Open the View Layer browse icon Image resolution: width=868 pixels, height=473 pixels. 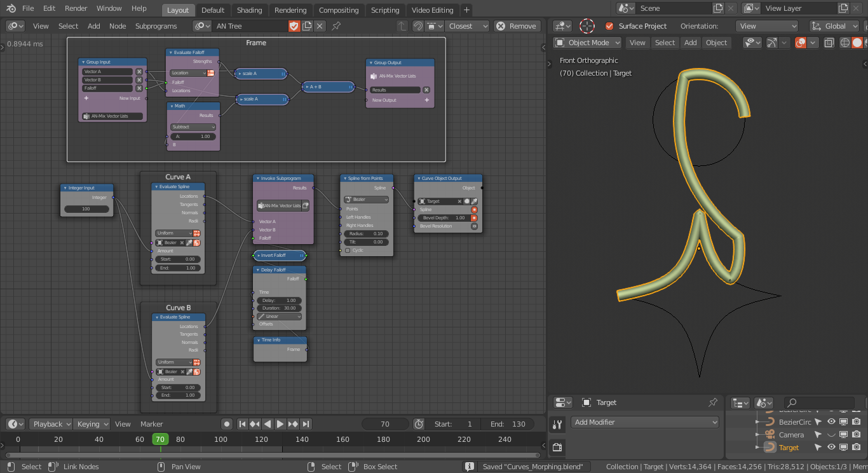pos(751,8)
